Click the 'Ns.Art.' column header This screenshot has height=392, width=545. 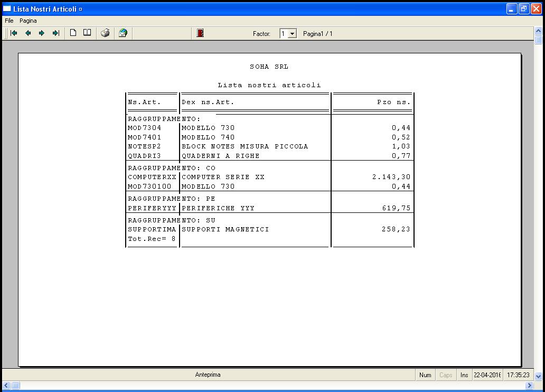click(144, 102)
